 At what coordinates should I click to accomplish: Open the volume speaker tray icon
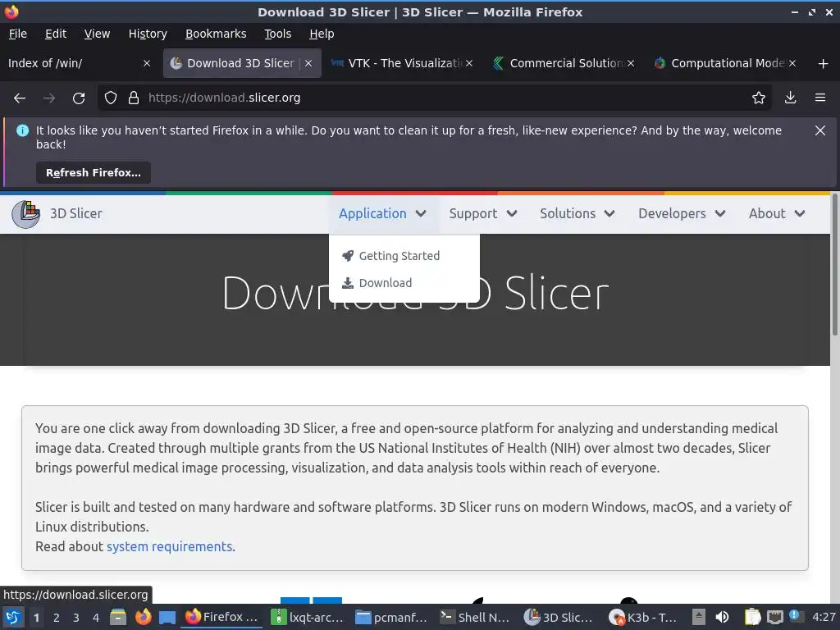click(x=722, y=617)
